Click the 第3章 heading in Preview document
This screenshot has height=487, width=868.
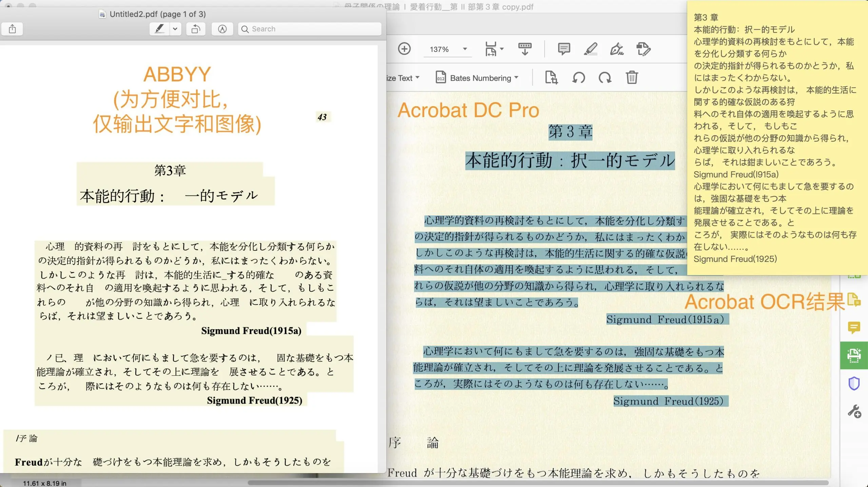[x=170, y=170]
